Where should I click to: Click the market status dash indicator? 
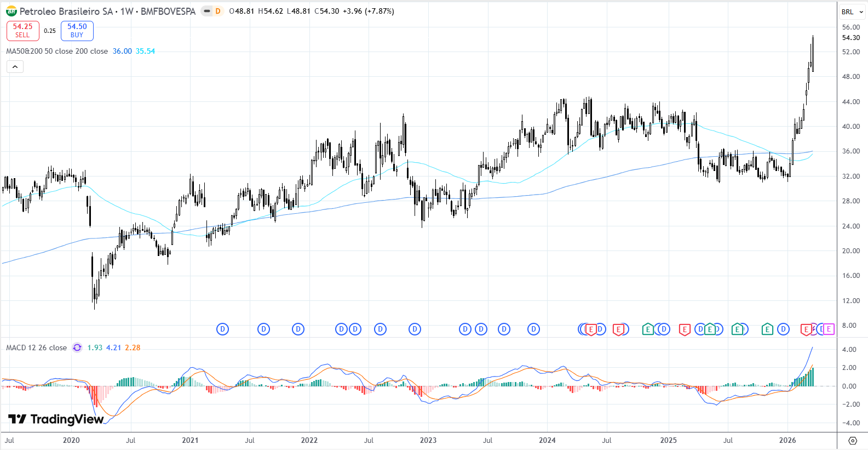point(206,11)
